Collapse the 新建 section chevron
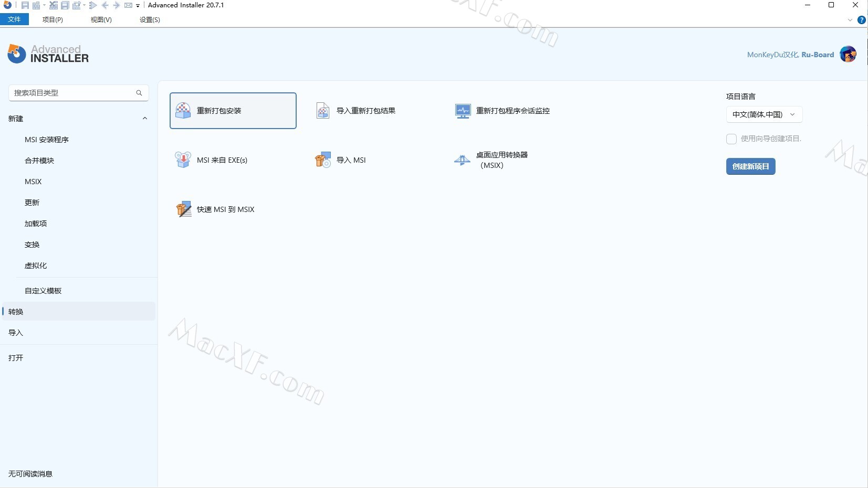 point(145,119)
